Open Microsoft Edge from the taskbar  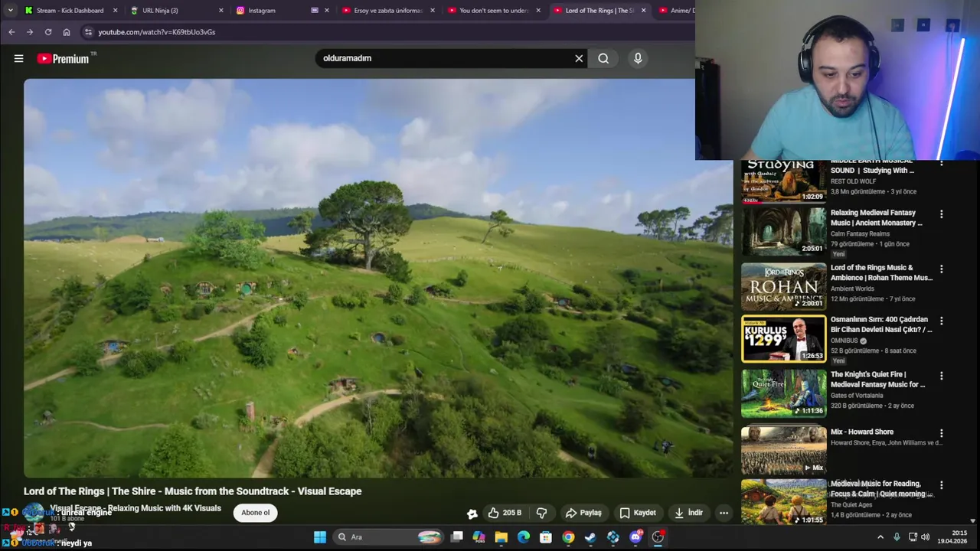(x=524, y=537)
